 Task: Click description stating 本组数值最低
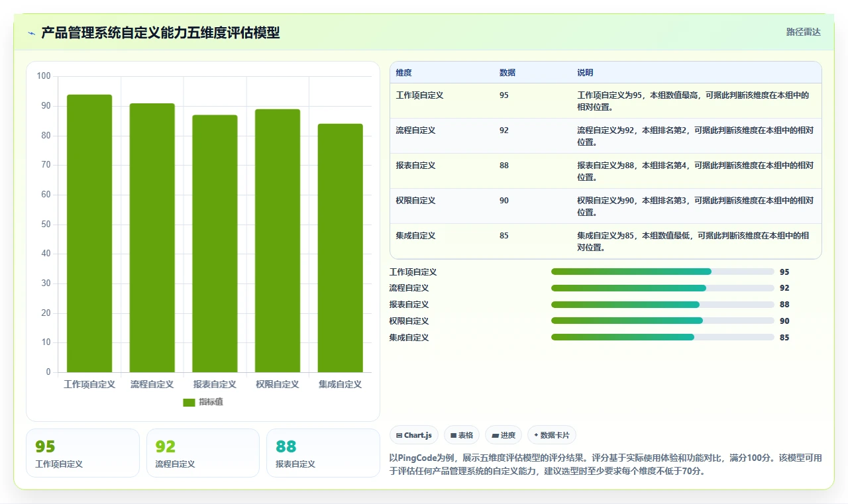[693, 242]
